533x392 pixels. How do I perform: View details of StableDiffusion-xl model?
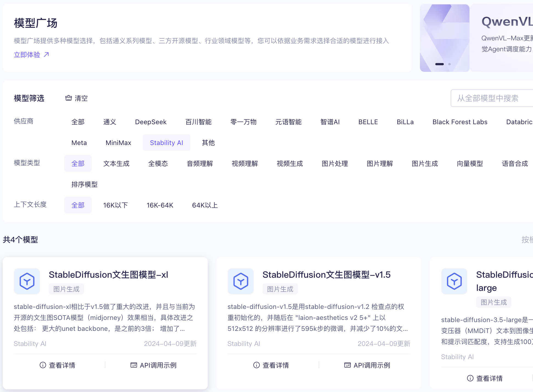point(58,365)
